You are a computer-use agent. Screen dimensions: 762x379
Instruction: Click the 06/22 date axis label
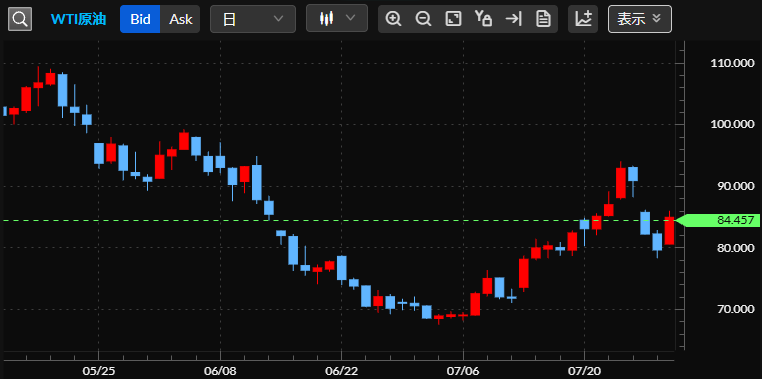(342, 371)
